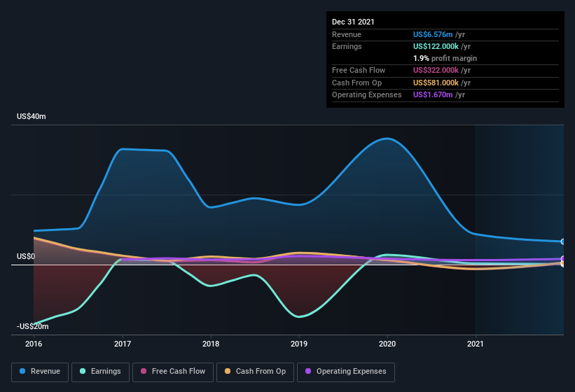Click the US$1.670m operating expenses value
The height and width of the screenshot is (392, 575).
pos(433,94)
